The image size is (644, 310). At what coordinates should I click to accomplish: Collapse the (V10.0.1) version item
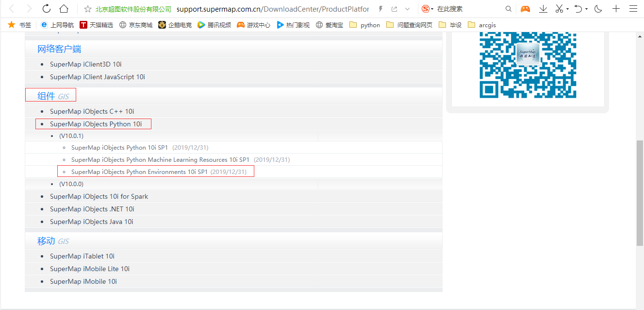coord(71,136)
